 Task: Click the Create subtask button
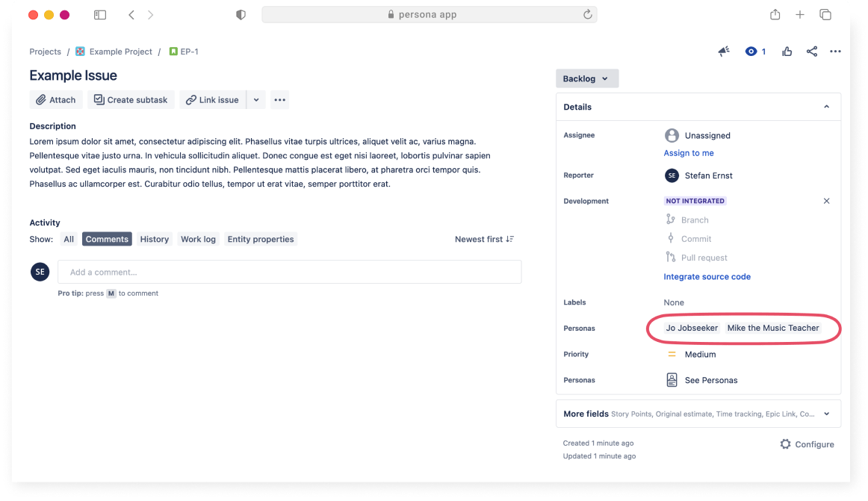pyautogui.click(x=131, y=100)
